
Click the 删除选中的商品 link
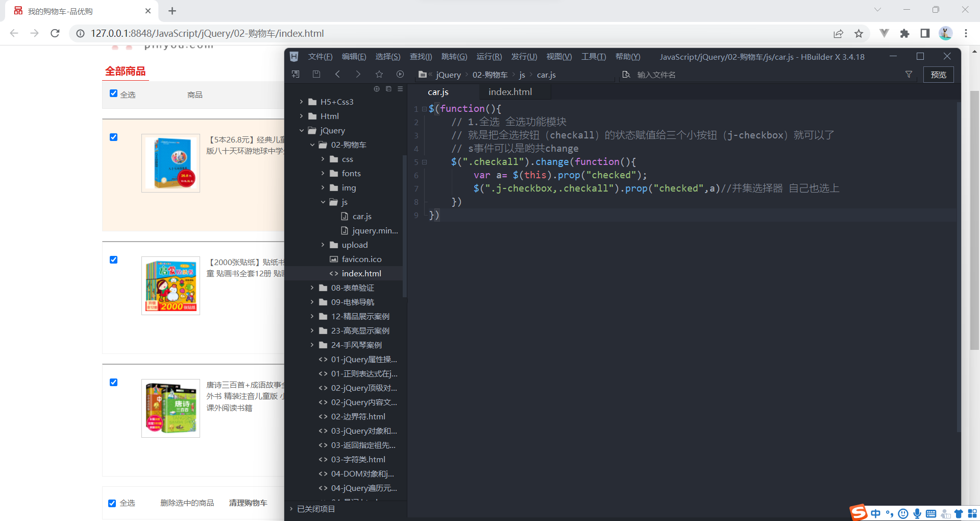(187, 503)
